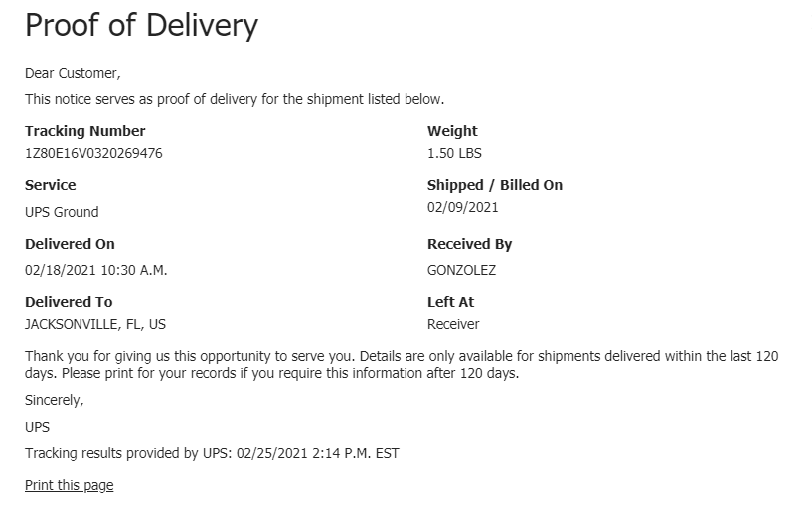
Task: Click the UPS Ground service text
Action: pos(62,212)
